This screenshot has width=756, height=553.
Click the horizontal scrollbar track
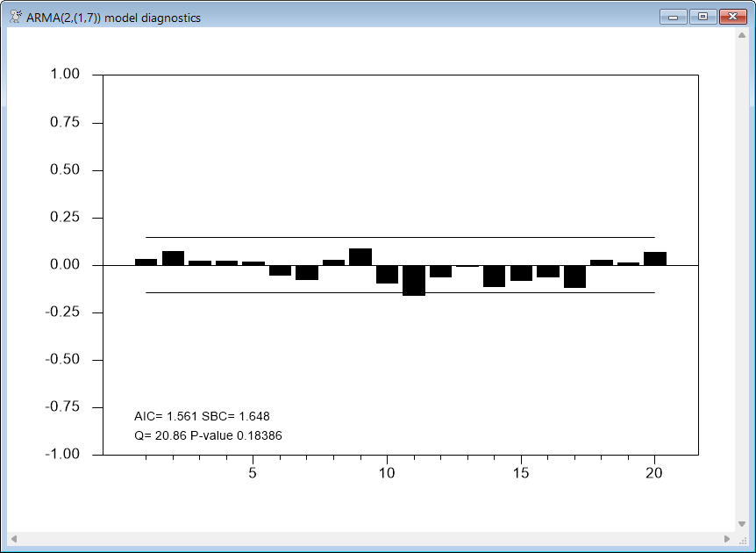(x=370, y=538)
